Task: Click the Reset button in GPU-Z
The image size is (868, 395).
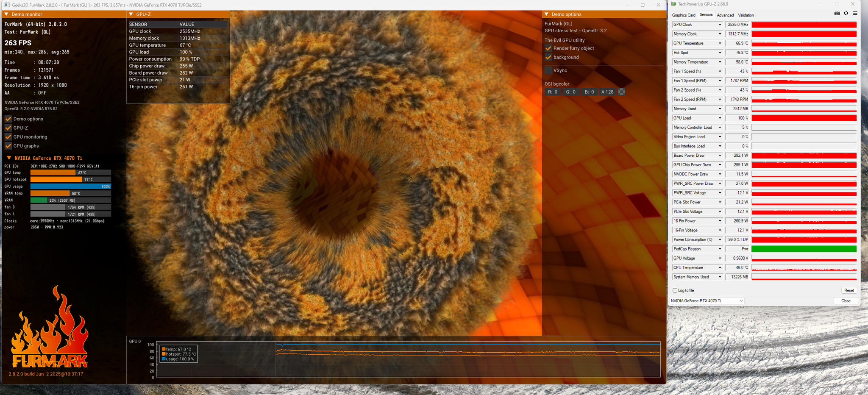Action: (849, 290)
